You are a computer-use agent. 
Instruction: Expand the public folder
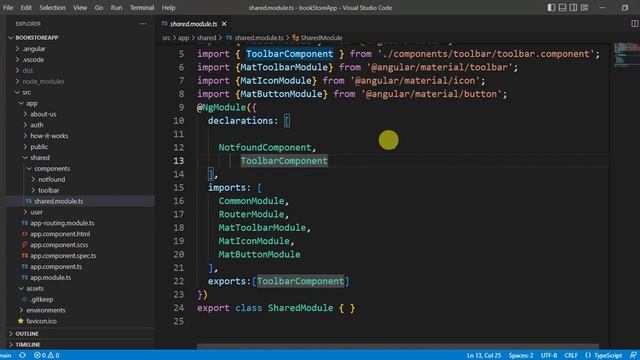[39, 147]
